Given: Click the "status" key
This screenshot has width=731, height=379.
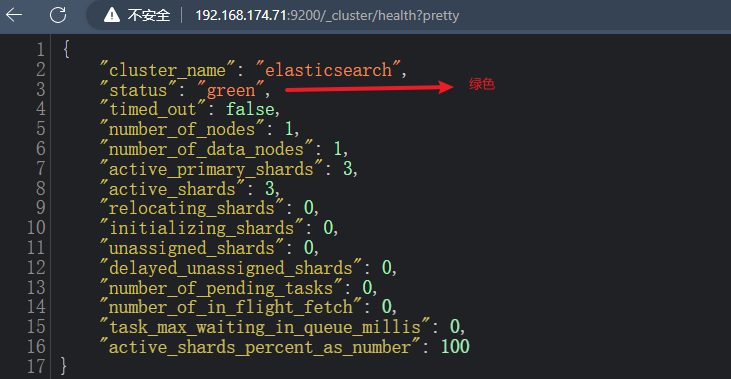Looking at the screenshot, I should point(138,90).
